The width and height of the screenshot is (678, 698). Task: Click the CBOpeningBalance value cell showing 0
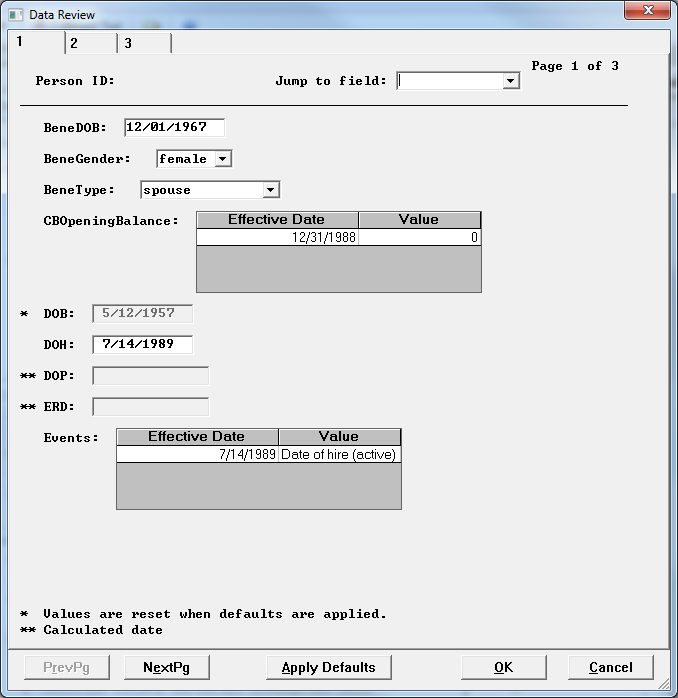[419, 238]
